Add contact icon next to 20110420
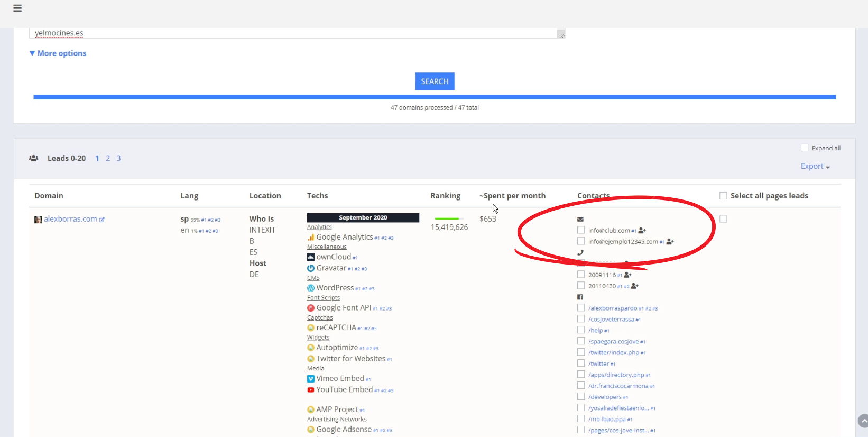Image resolution: width=868 pixels, height=437 pixels. [x=635, y=286]
